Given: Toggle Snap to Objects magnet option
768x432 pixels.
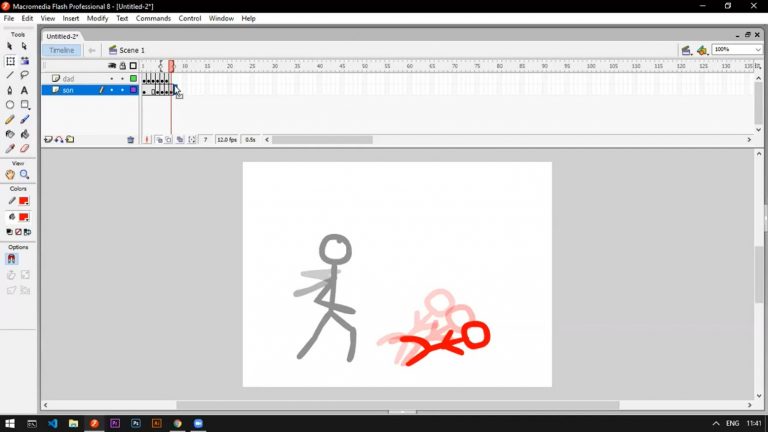Looking at the screenshot, I should [11, 259].
